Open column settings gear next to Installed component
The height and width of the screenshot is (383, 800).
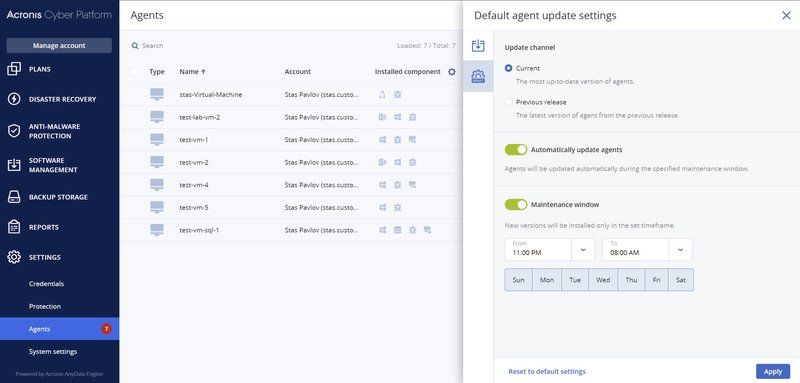click(452, 72)
